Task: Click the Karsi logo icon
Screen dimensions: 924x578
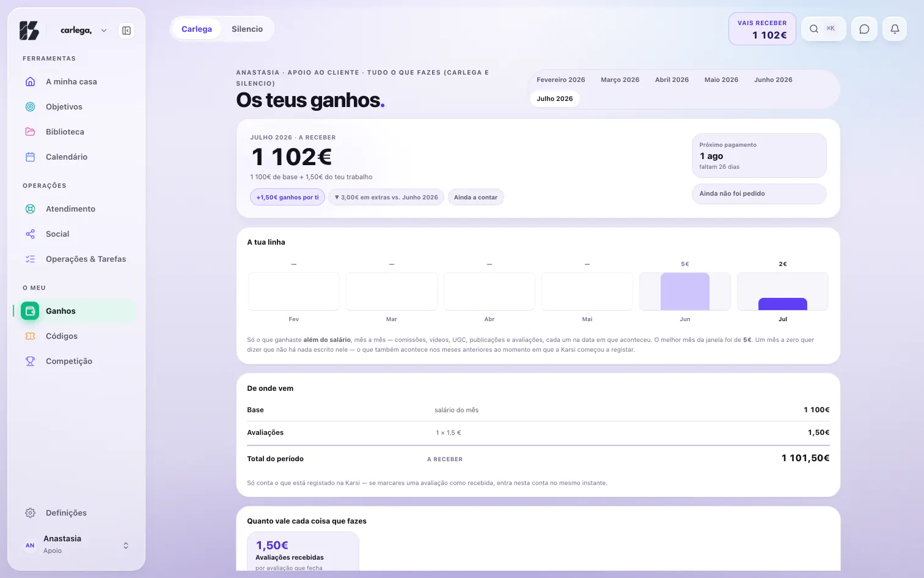Action: 29,31
